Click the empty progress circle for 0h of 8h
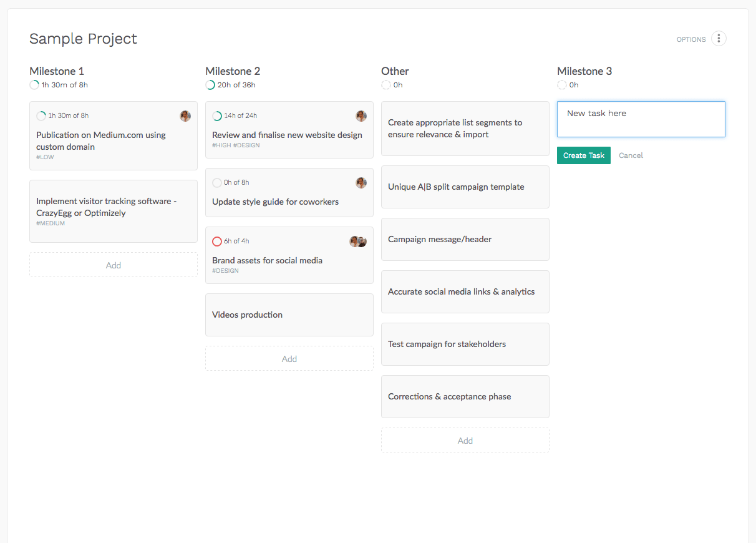Screen dimensions: 756x543 pos(217,183)
